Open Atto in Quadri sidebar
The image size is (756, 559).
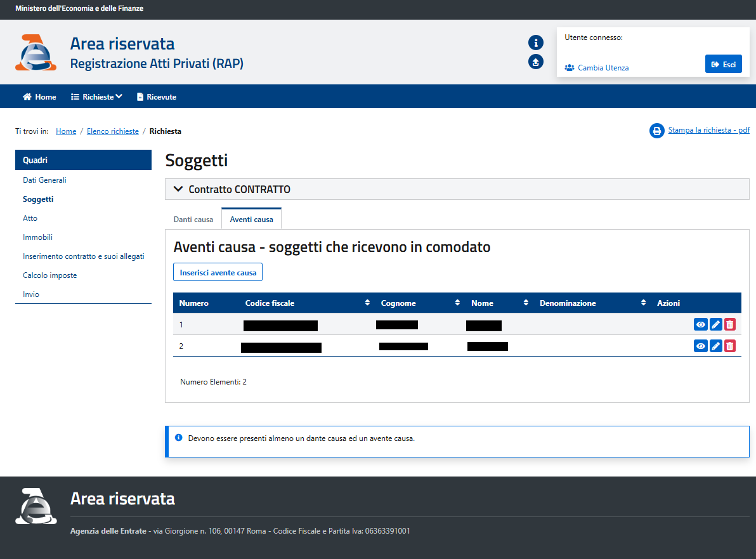(30, 218)
